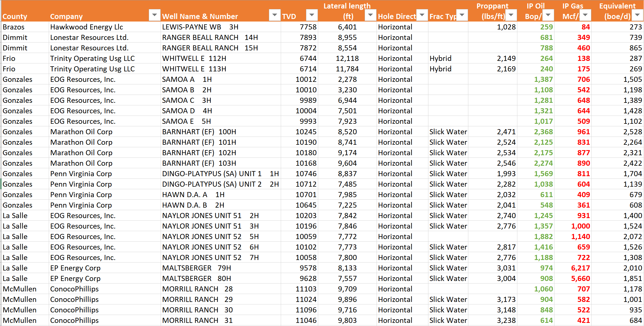Click the RANGER BEALL RANCH 14H cell

(x=221, y=37)
